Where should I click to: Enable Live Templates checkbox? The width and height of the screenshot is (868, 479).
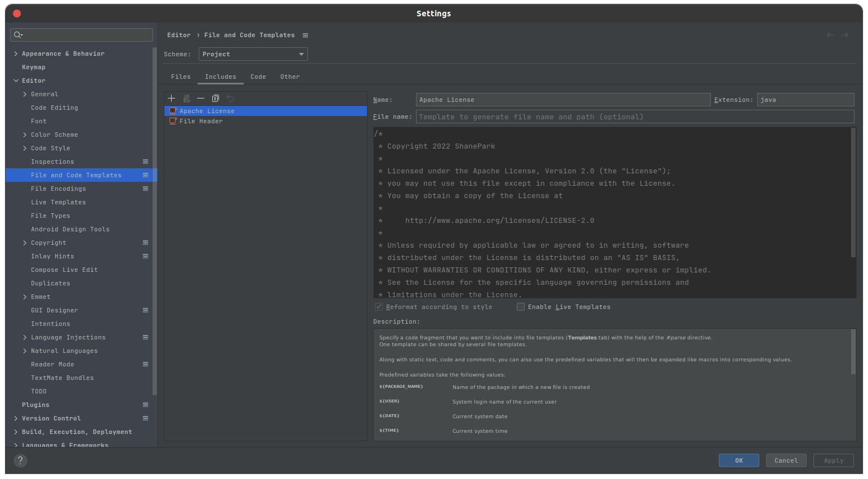pyautogui.click(x=521, y=307)
